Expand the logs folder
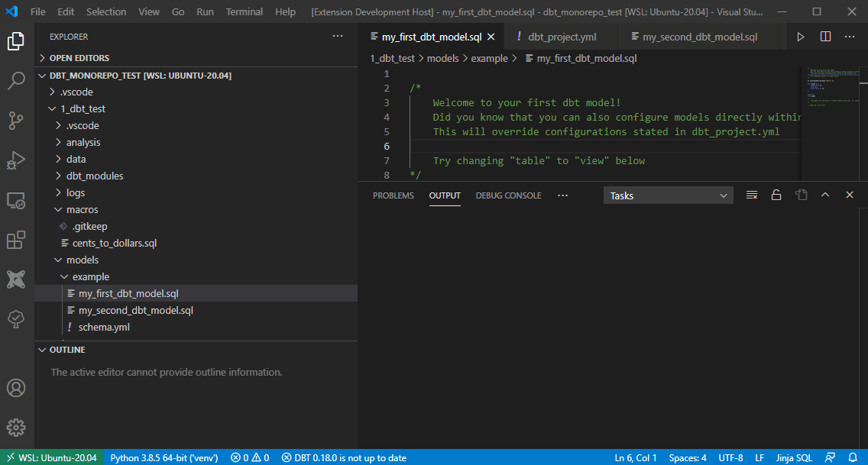The height and width of the screenshot is (465, 868). (x=196, y=192)
